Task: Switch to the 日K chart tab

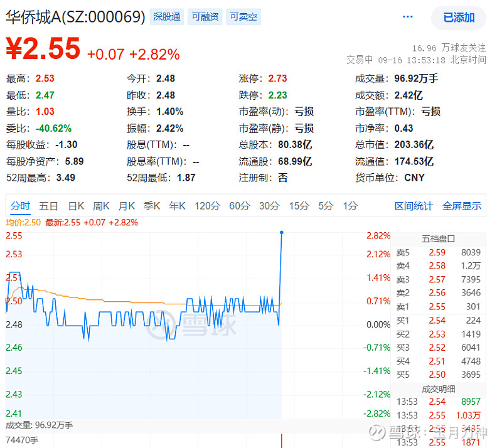Action: coord(76,206)
